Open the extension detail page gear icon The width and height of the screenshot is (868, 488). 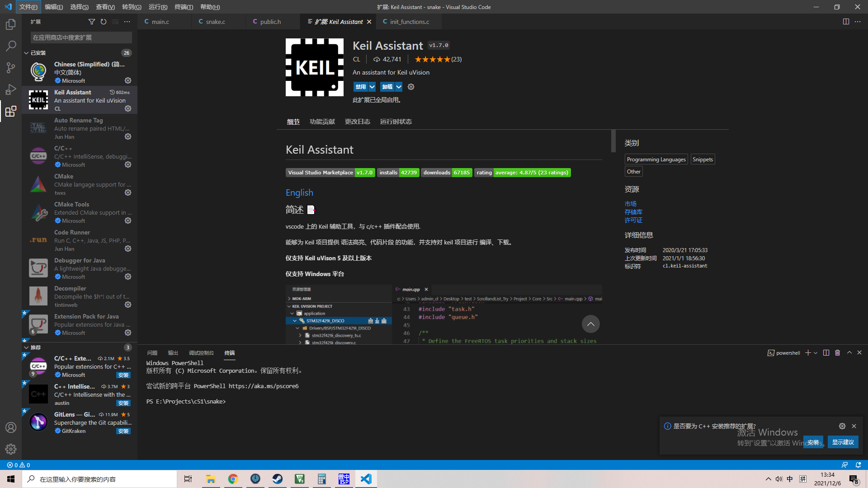[411, 87]
